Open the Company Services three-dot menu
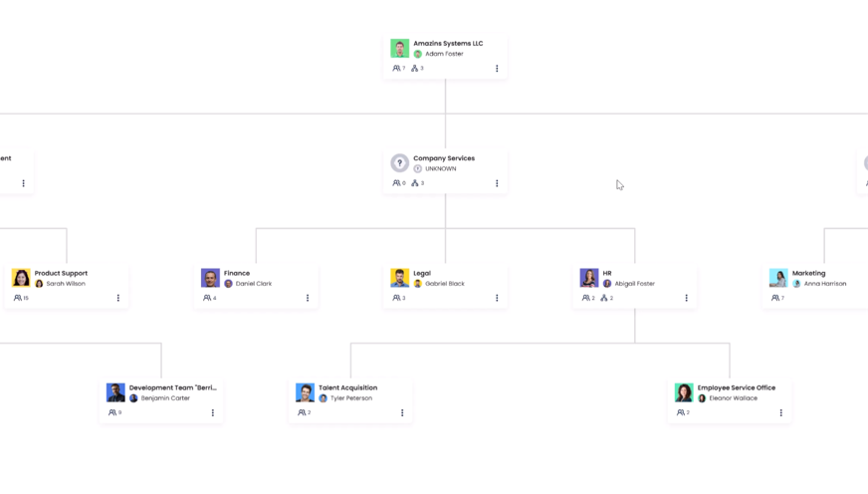 coord(497,183)
